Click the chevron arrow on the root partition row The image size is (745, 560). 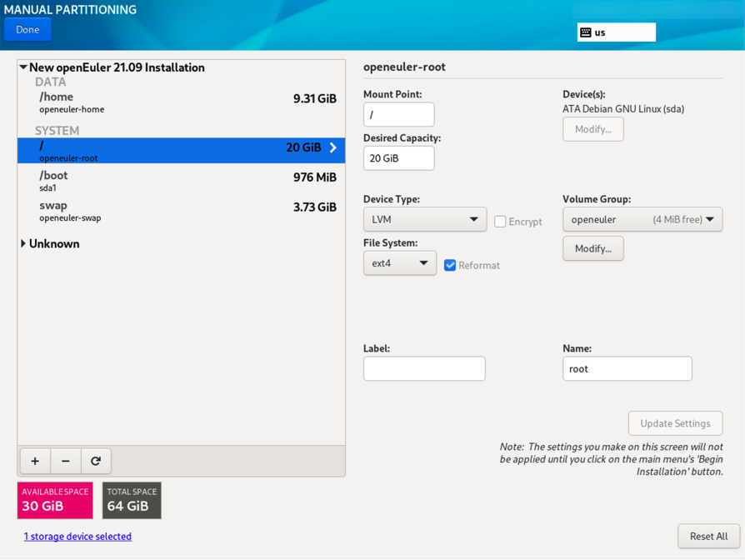(x=333, y=147)
